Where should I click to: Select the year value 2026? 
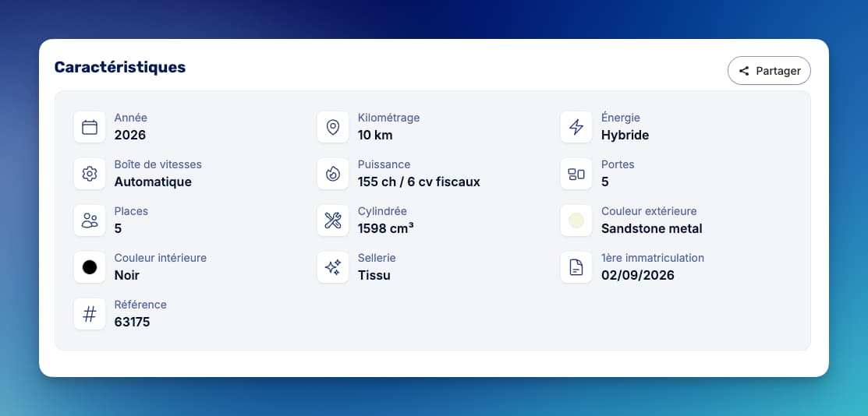pos(130,135)
